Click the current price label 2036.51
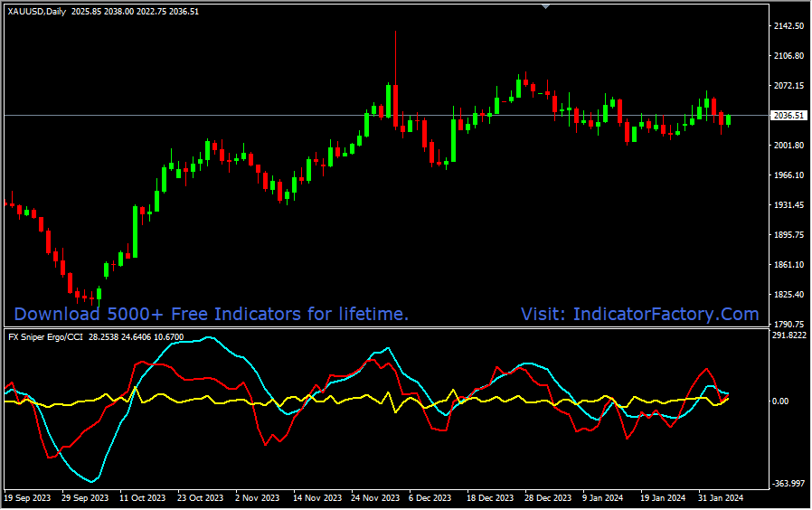 [x=789, y=116]
